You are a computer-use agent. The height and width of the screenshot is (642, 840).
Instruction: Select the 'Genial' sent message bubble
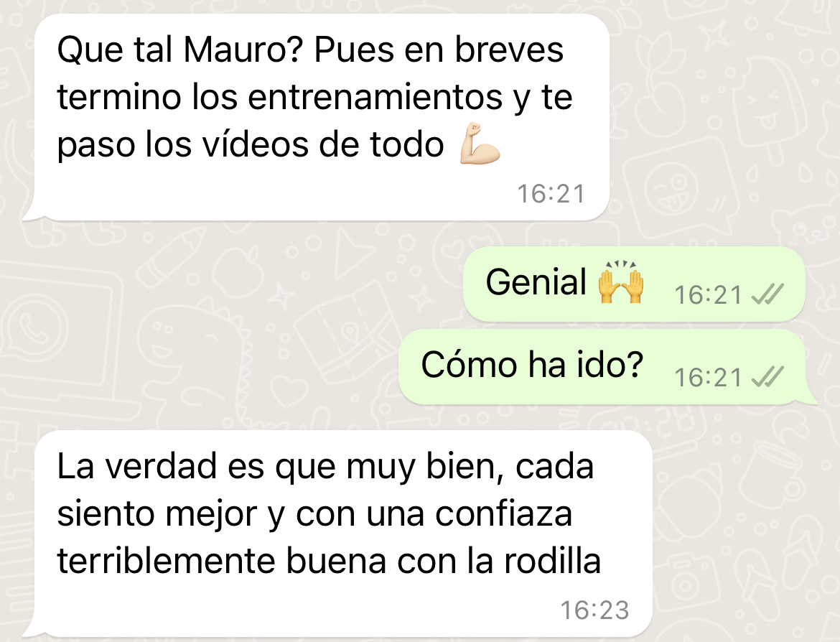[x=634, y=284]
